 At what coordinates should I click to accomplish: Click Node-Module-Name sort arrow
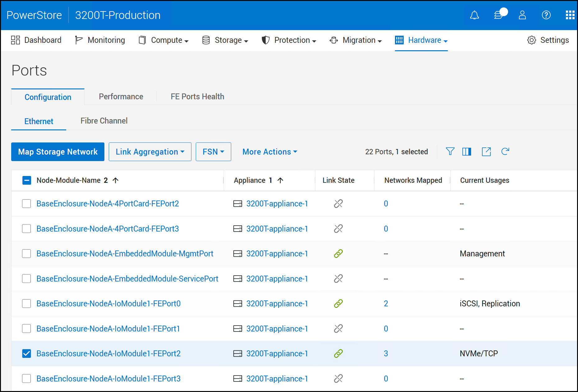[115, 180]
